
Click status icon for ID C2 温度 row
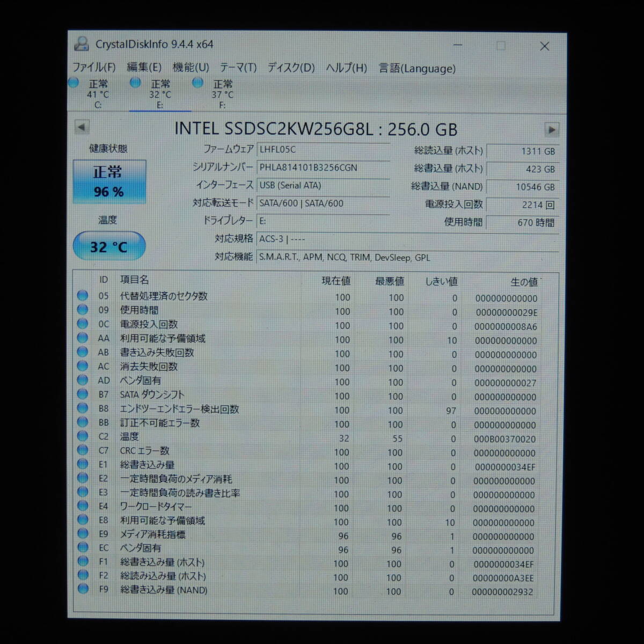pyautogui.click(x=82, y=436)
